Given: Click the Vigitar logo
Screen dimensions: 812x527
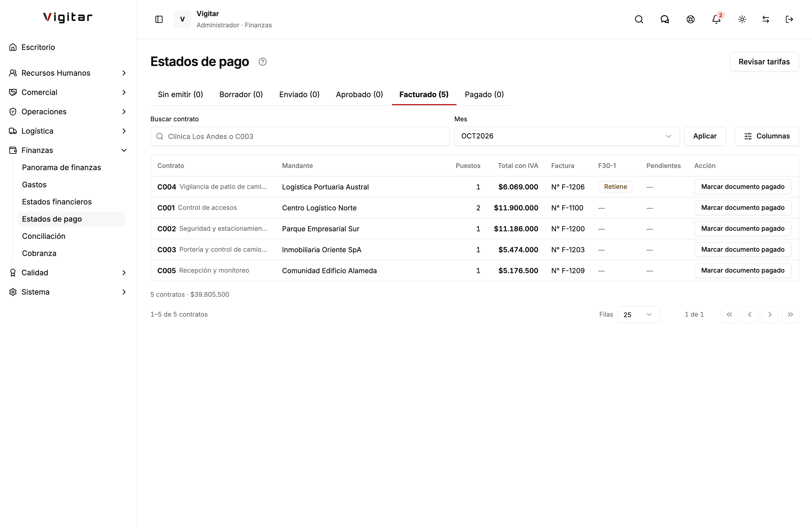Looking at the screenshot, I should (x=68, y=17).
